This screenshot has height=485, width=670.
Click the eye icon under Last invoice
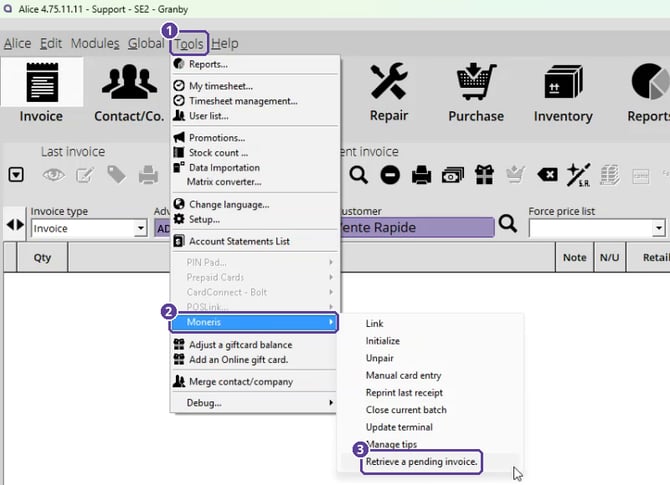53,175
